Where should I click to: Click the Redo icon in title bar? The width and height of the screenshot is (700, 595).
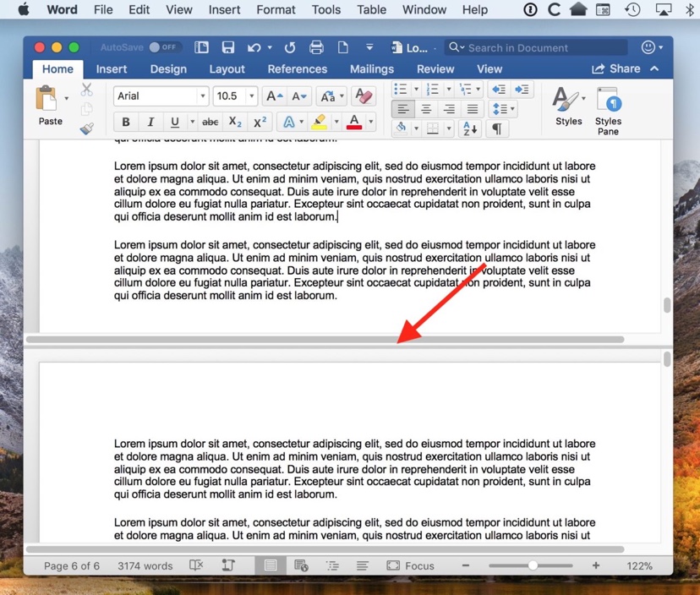[290, 47]
